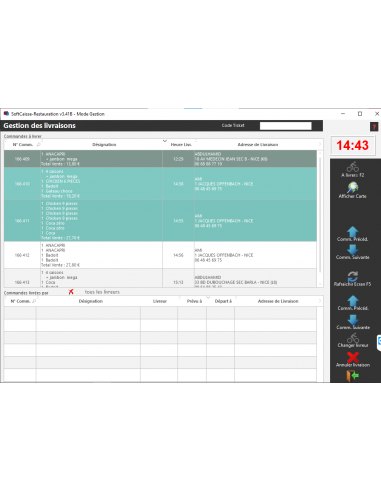
Task: Select Comm. Suivante arrow above Rafraîchir Ecran
Action: click(x=352, y=249)
